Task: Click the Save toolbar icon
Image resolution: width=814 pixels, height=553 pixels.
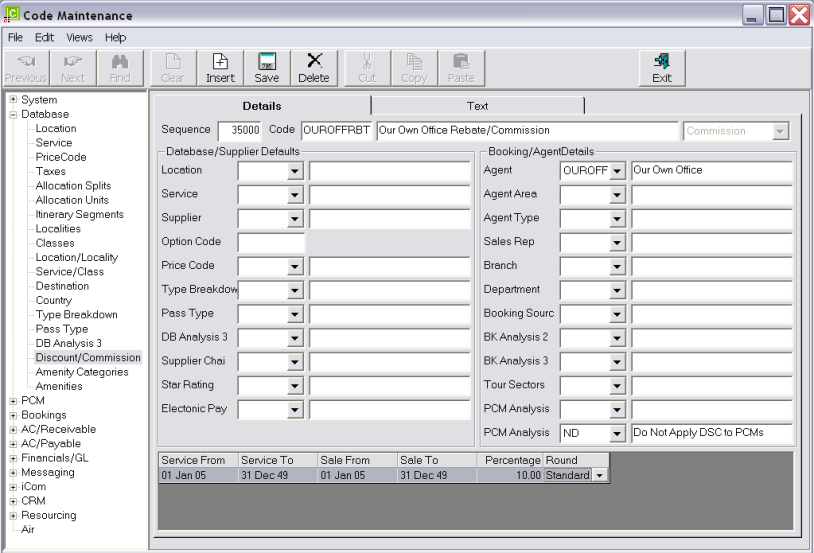Action: coord(267,67)
